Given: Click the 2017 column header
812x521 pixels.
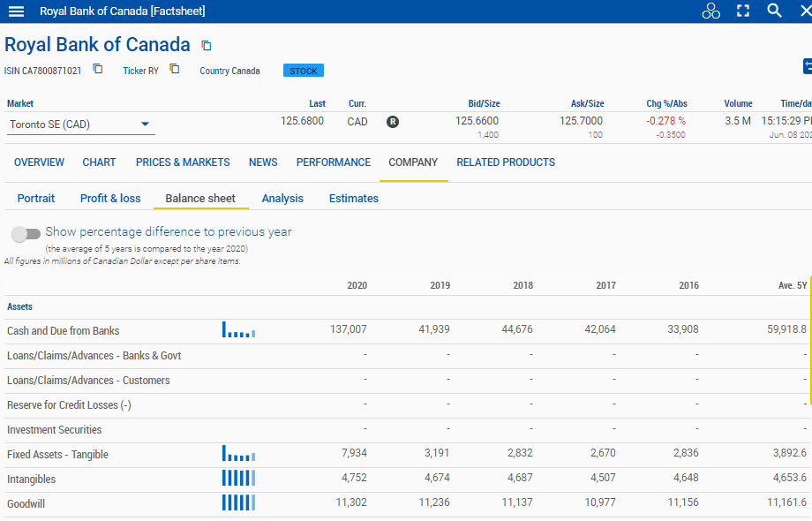Looking at the screenshot, I should click(605, 285).
